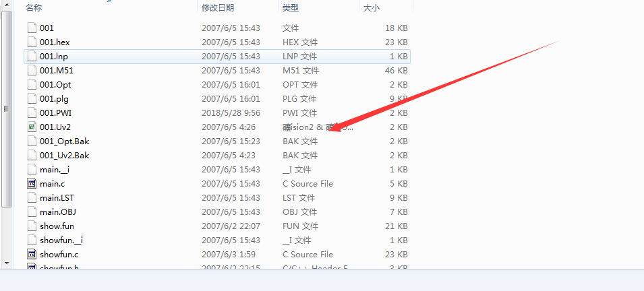Screen dimensions: 644x291
Task: Select the file name 001.PWI
Action: click(x=56, y=113)
